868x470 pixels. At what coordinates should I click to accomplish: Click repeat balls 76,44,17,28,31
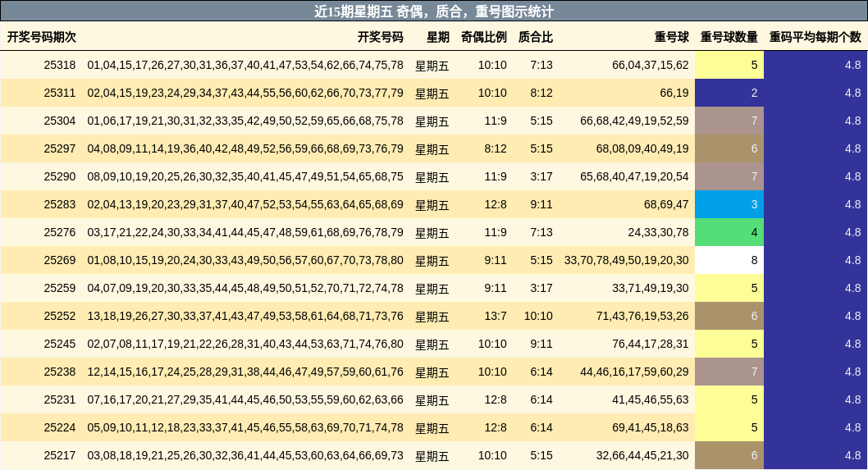tap(651, 344)
